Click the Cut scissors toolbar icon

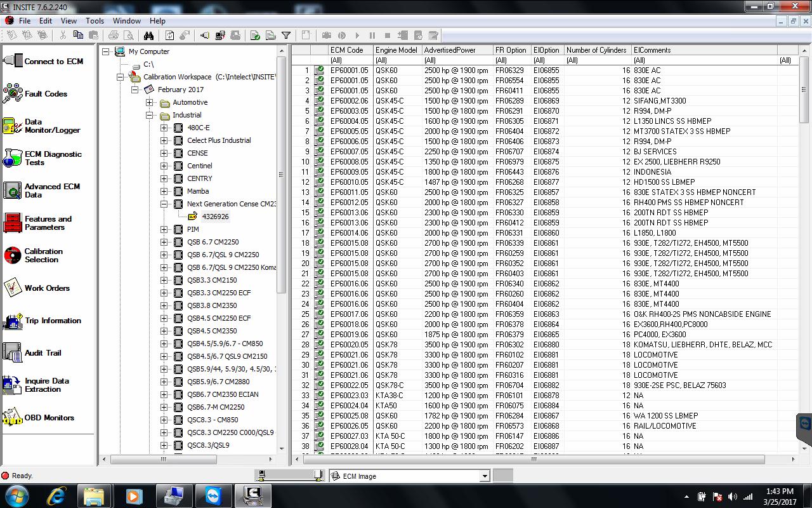tap(63, 36)
